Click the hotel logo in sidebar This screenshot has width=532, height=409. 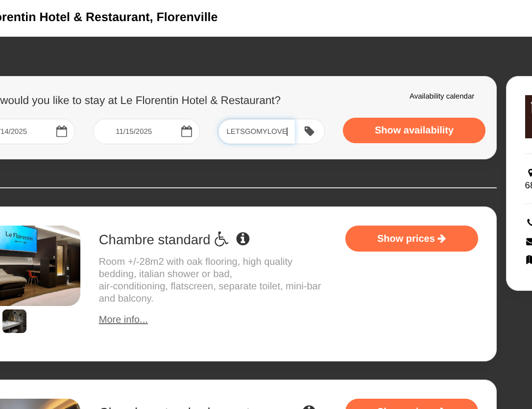tap(529, 117)
